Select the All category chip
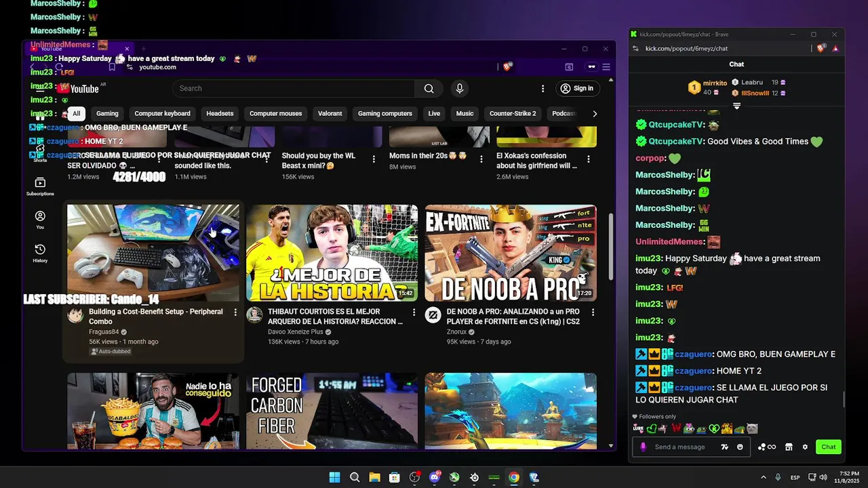 pos(77,114)
